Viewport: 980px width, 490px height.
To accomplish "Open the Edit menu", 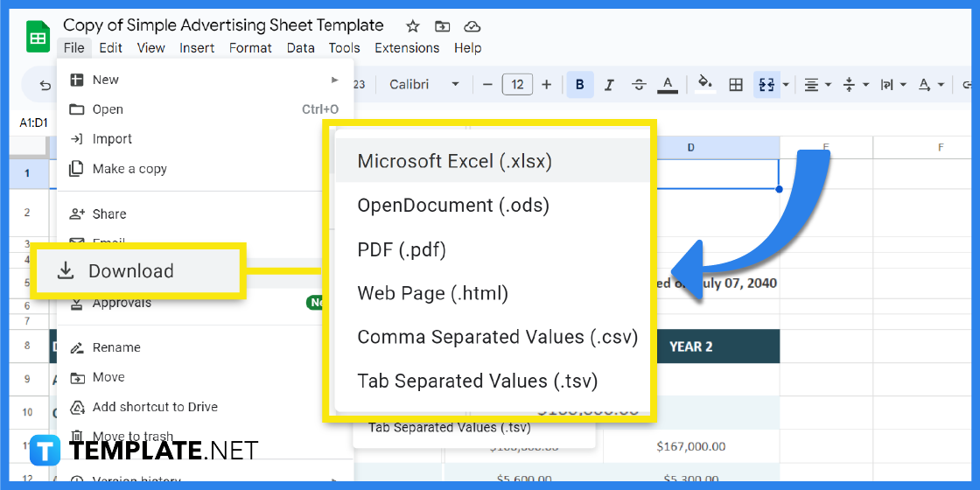I will [110, 47].
